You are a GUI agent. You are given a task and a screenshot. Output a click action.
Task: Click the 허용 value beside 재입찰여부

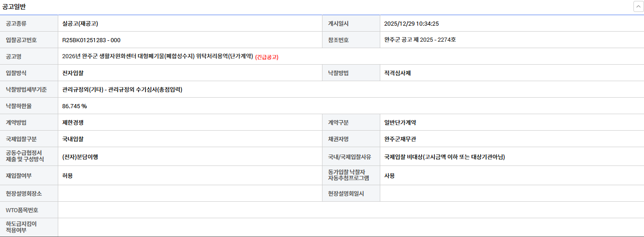coord(67,176)
